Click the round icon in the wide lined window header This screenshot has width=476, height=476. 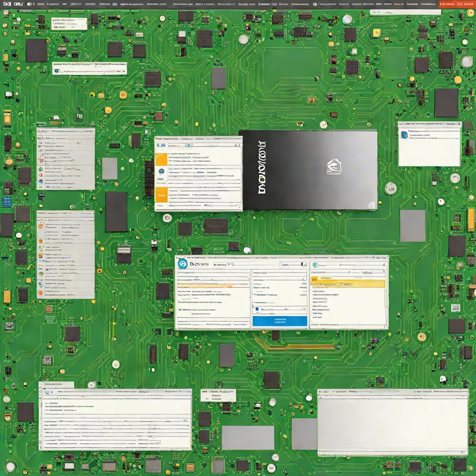pyautogui.click(x=47, y=392)
